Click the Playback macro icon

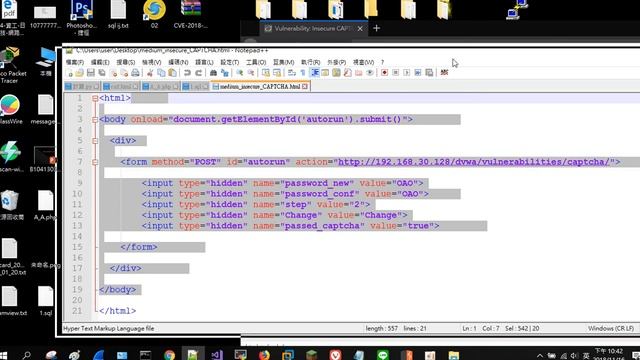[407, 73]
